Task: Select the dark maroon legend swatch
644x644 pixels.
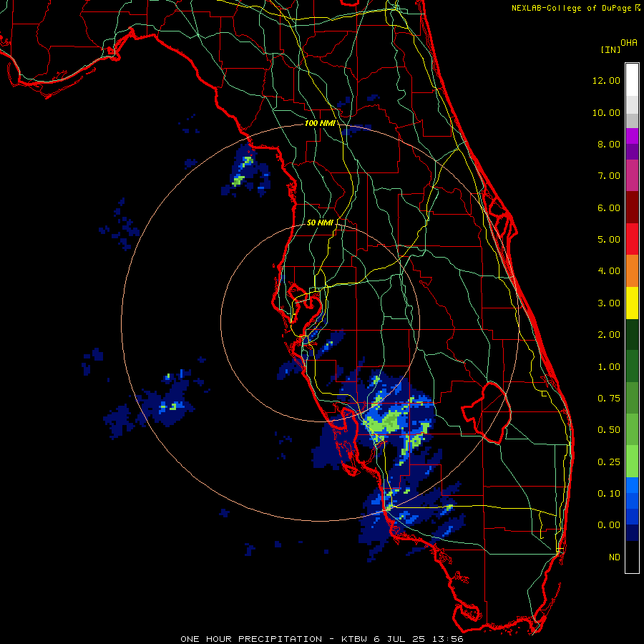Action: coord(632,208)
